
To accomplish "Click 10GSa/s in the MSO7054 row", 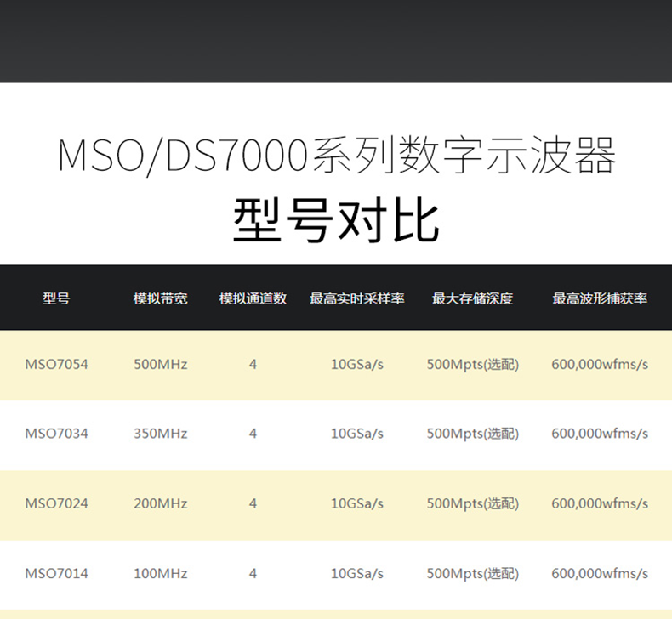I will [x=357, y=365].
